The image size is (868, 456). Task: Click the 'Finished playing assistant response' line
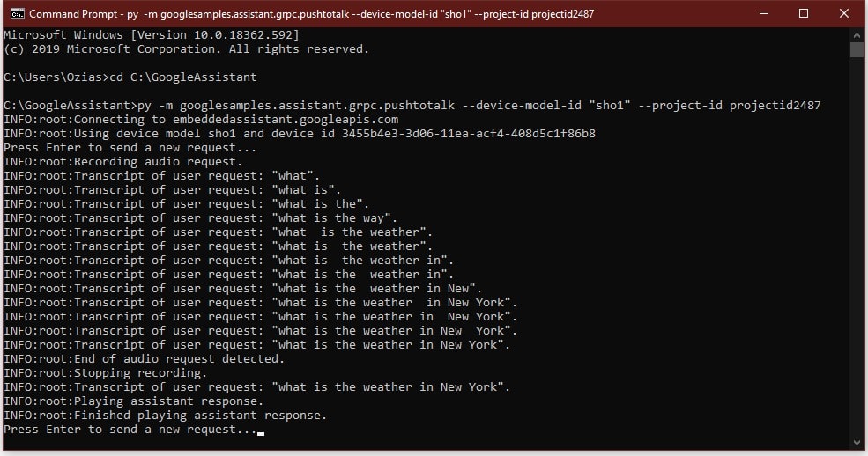coord(165,416)
